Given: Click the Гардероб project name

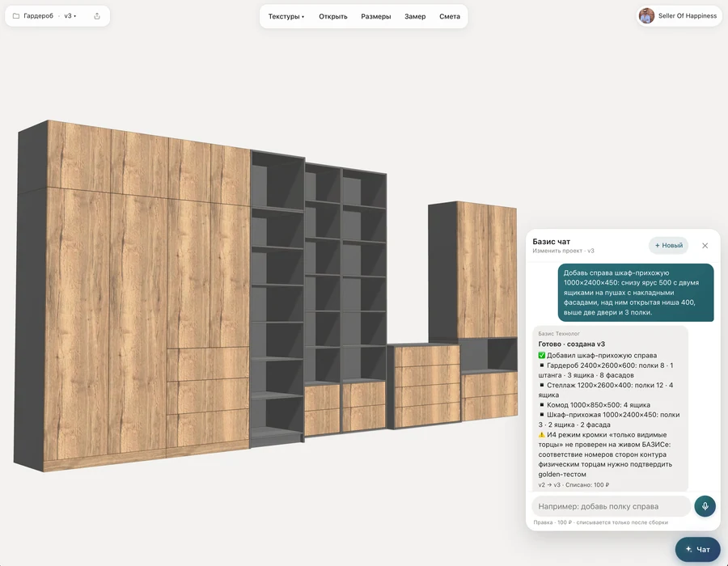Looking at the screenshot, I should coord(39,16).
